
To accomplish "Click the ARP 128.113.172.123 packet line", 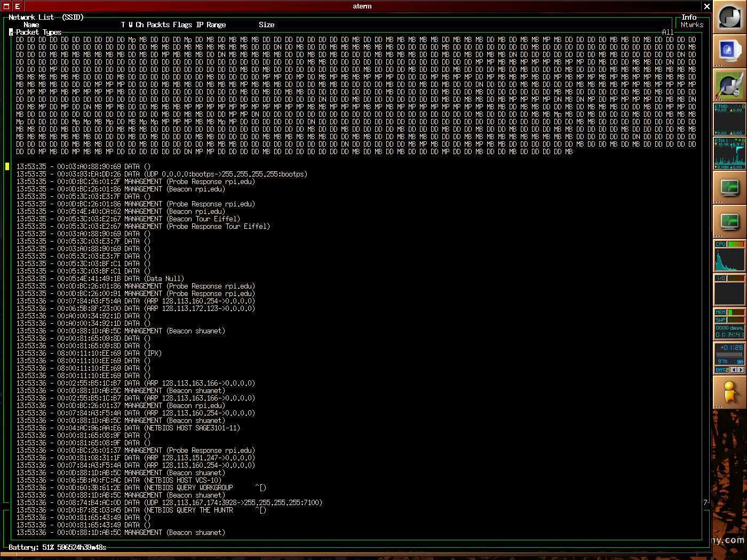I will [x=136, y=308].
